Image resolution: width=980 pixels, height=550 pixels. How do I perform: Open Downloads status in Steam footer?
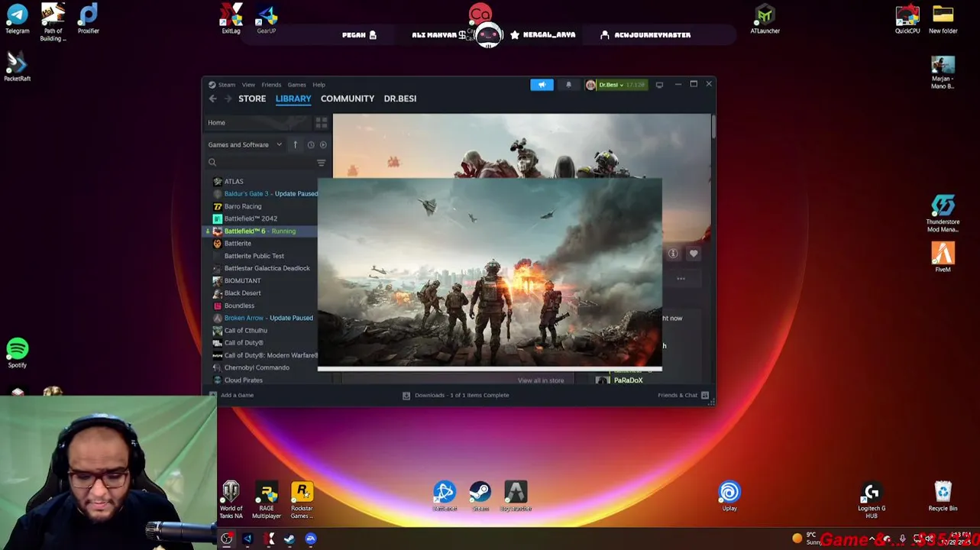[456, 395]
